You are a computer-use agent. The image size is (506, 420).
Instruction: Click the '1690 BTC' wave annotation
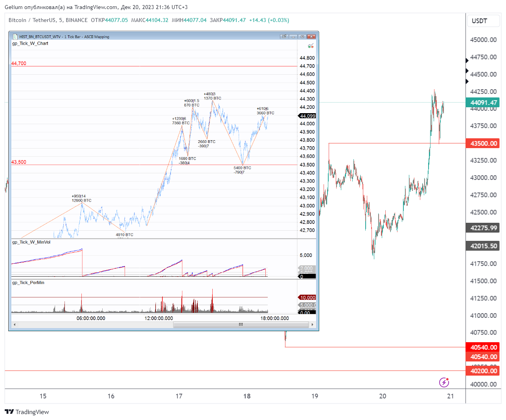click(x=187, y=159)
